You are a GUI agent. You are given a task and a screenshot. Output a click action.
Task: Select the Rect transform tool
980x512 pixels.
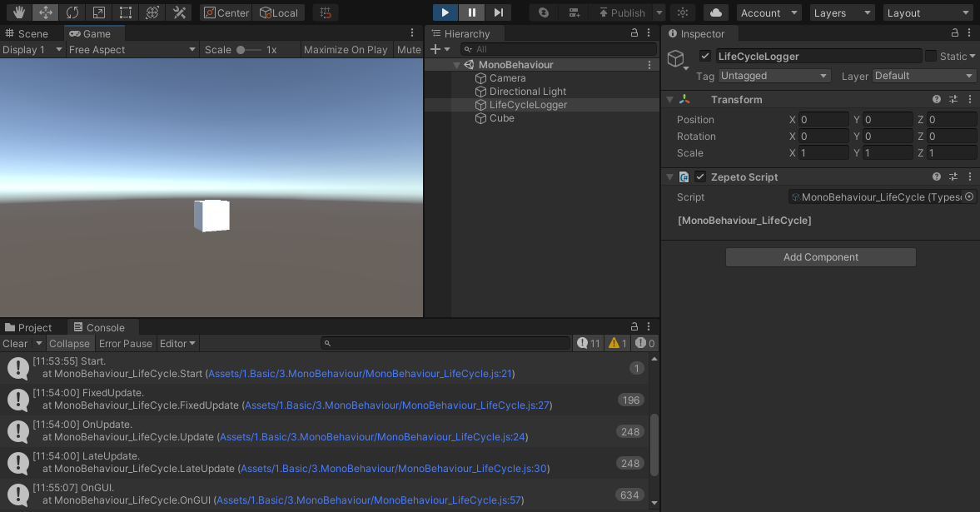tap(126, 12)
